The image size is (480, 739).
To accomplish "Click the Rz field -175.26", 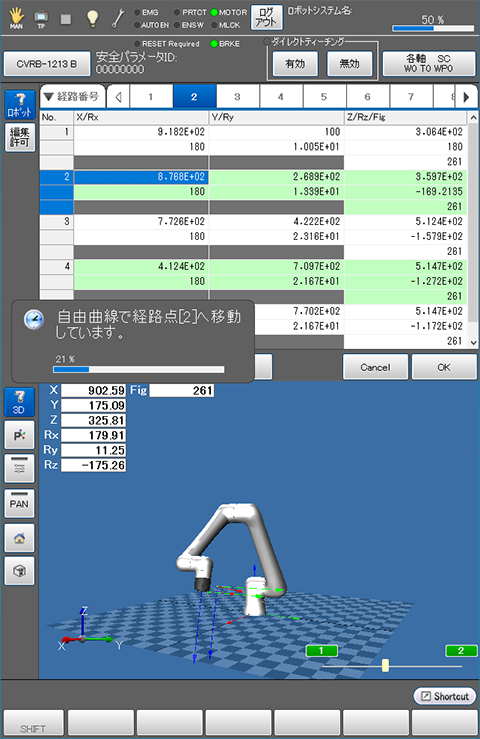I will point(93,465).
